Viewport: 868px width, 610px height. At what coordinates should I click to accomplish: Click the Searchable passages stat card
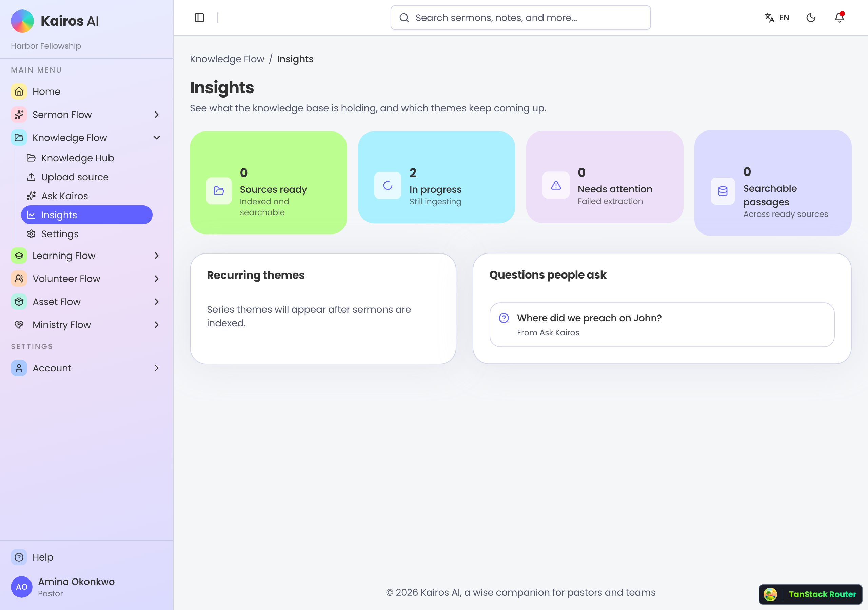pyautogui.click(x=773, y=183)
